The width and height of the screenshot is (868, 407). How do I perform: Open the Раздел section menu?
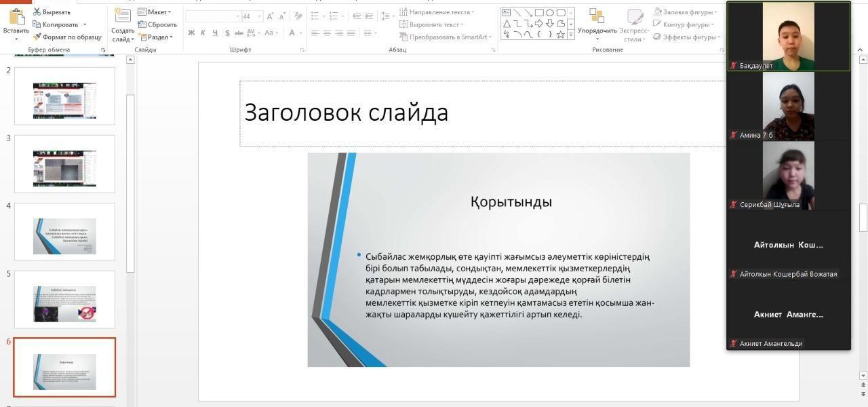pyautogui.click(x=157, y=37)
